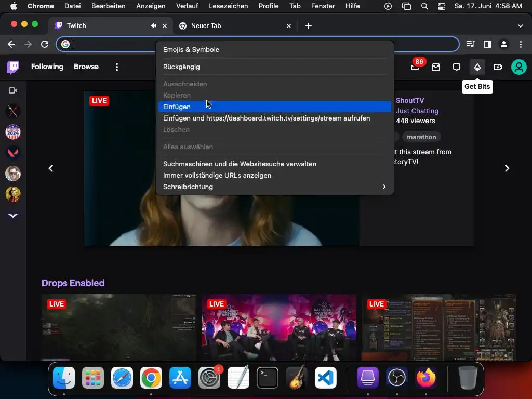Image resolution: width=532 pixels, height=399 pixels.
Task: Open the Twitch user avatar menu
Action: coord(518,67)
